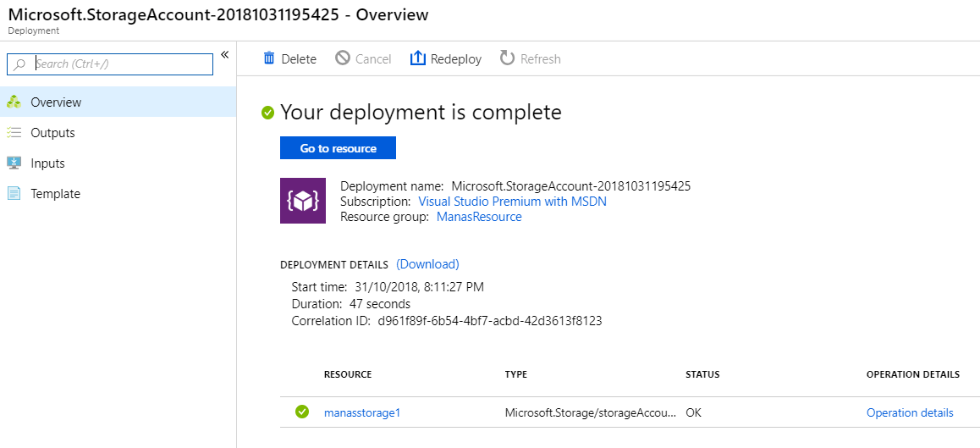Viewport: 980px width, 448px height.
Task: Click the STATUS column header
Action: (x=702, y=375)
